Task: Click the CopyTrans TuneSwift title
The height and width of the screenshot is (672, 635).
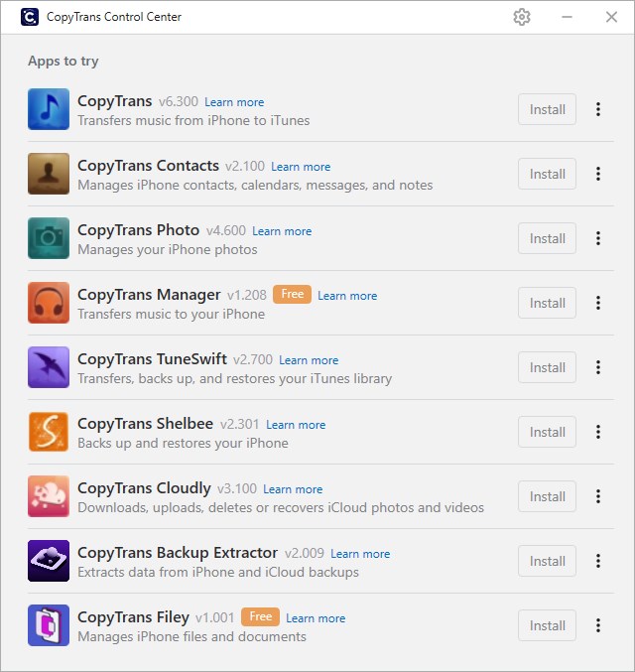Action: pos(152,359)
